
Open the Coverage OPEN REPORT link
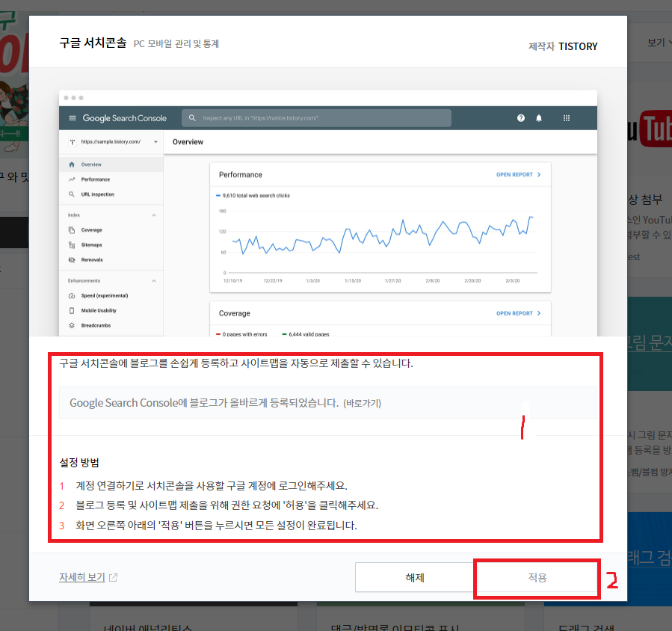coord(519,313)
